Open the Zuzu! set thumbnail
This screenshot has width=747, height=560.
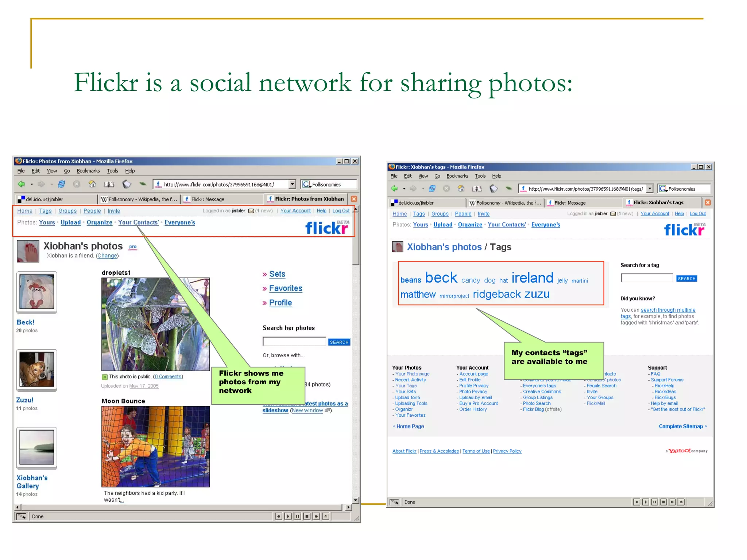(36, 370)
